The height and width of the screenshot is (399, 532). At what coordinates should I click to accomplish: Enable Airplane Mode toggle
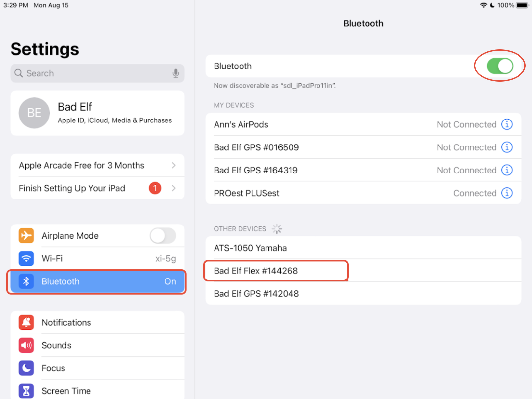(x=163, y=236)
